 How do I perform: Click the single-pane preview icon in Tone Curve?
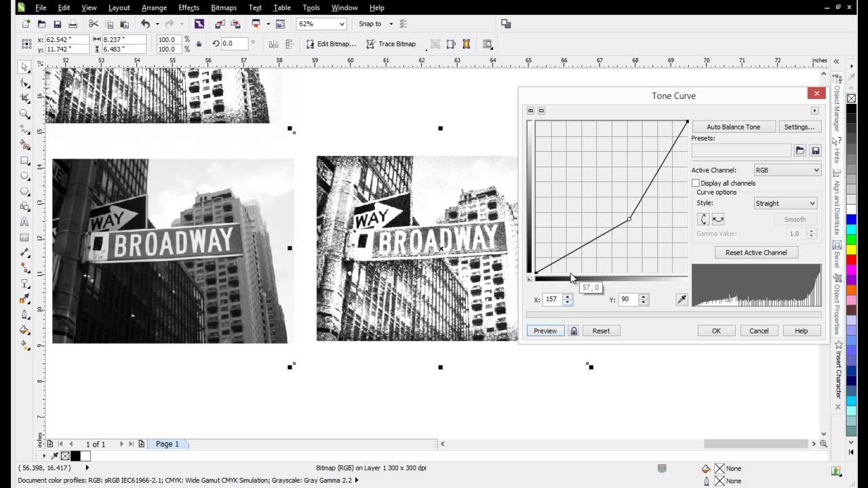[541, 110]
